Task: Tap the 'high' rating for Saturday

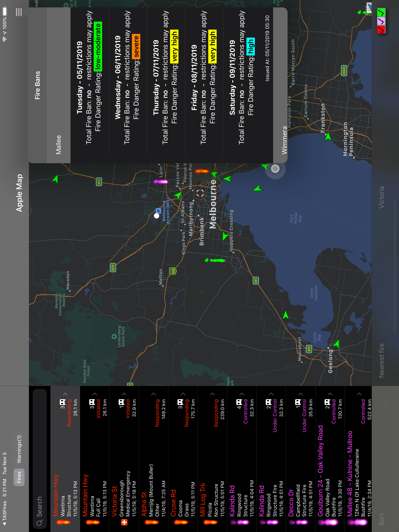Action: (251, 46)
